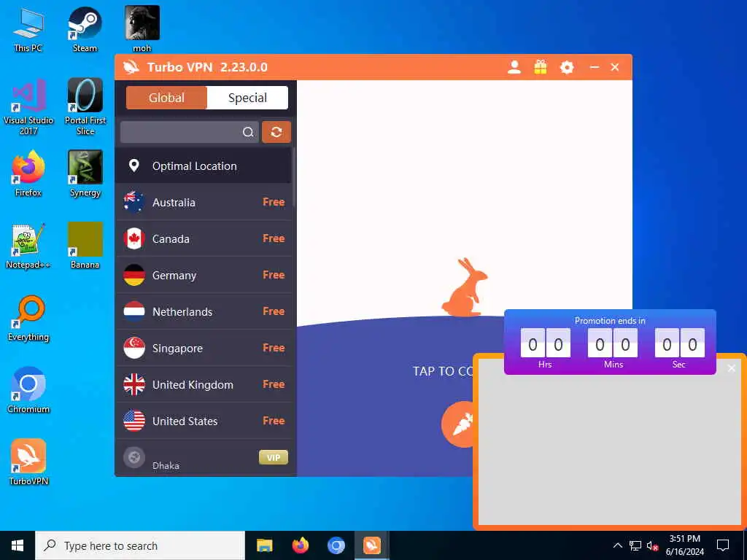Select the Dhaka VIP server globe icon
The width and height of the screenshot is (747, 560).
pos(134,458)
